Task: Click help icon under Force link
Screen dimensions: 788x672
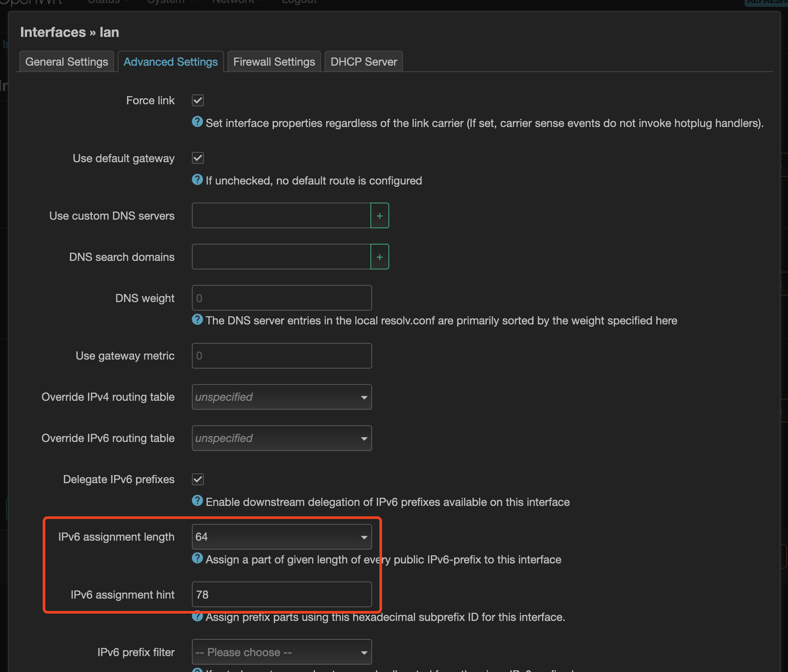Action: point(197,122)
